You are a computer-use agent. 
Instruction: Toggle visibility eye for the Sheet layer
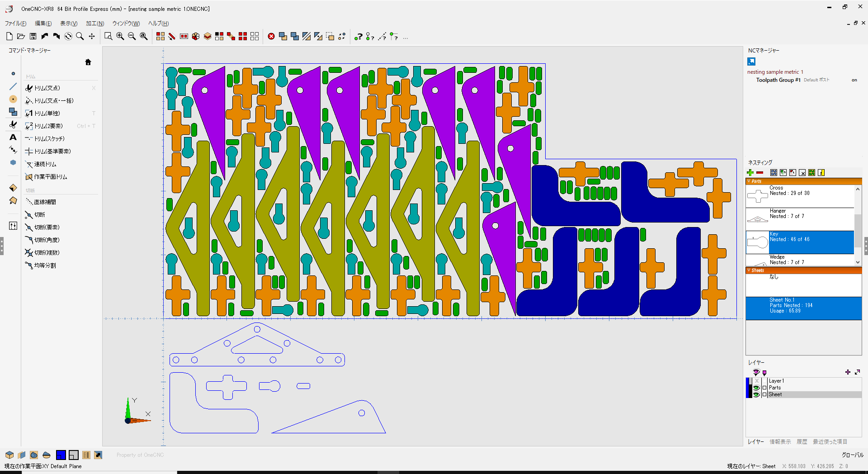756,394
